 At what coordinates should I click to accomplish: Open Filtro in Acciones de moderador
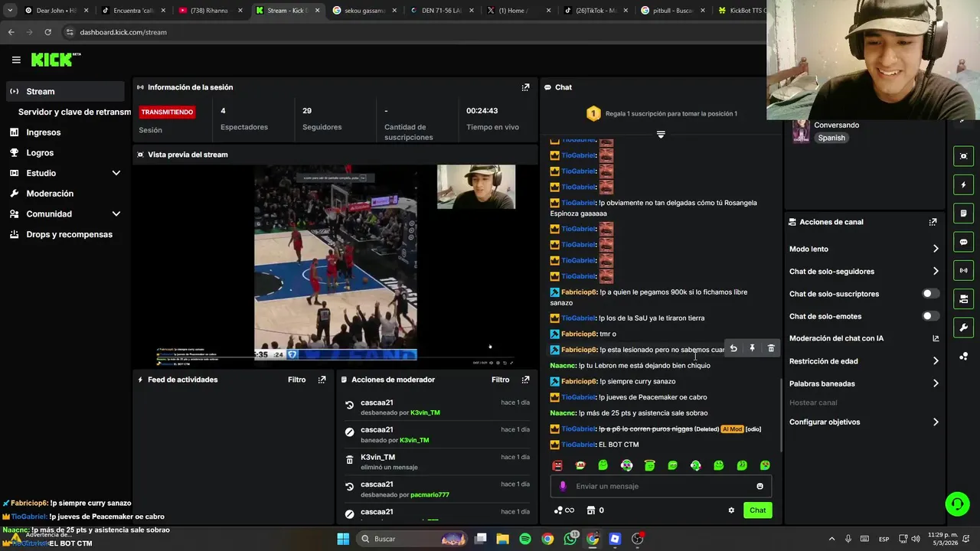[501, 380]
